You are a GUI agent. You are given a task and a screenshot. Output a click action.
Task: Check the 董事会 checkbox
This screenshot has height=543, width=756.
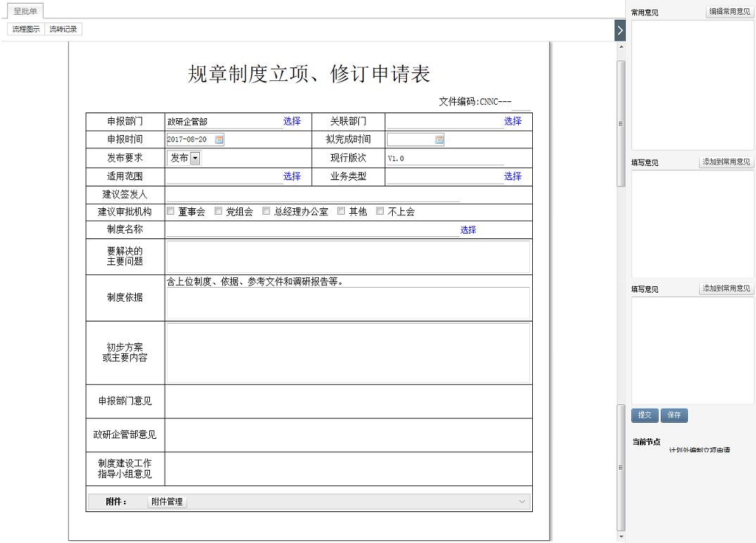(170, 211)
